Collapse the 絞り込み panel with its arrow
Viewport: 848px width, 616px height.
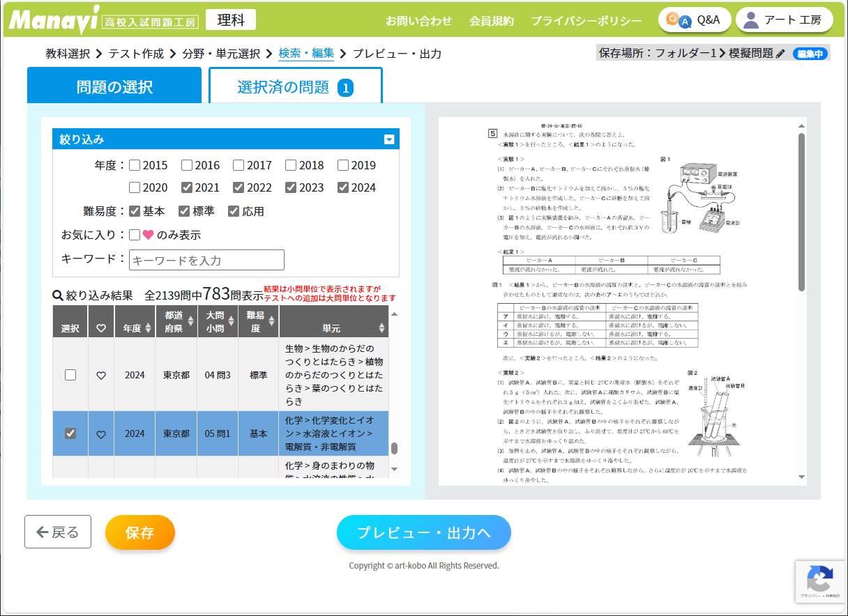[390, 139]
